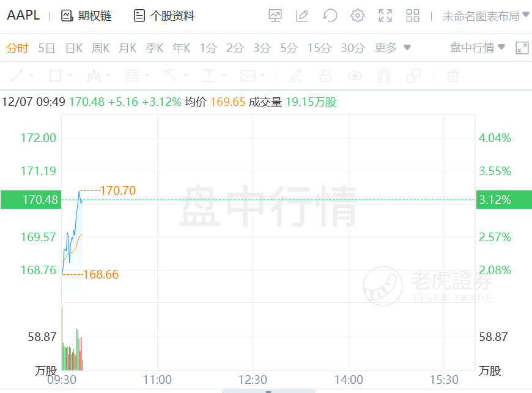Open the 盘中行情 session dropdown
This screenshot has width=532, height=393.
point(478,47)
